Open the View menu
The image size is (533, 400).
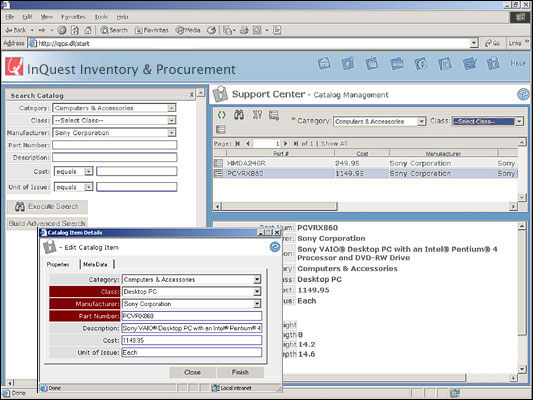[x=47, y=17]
